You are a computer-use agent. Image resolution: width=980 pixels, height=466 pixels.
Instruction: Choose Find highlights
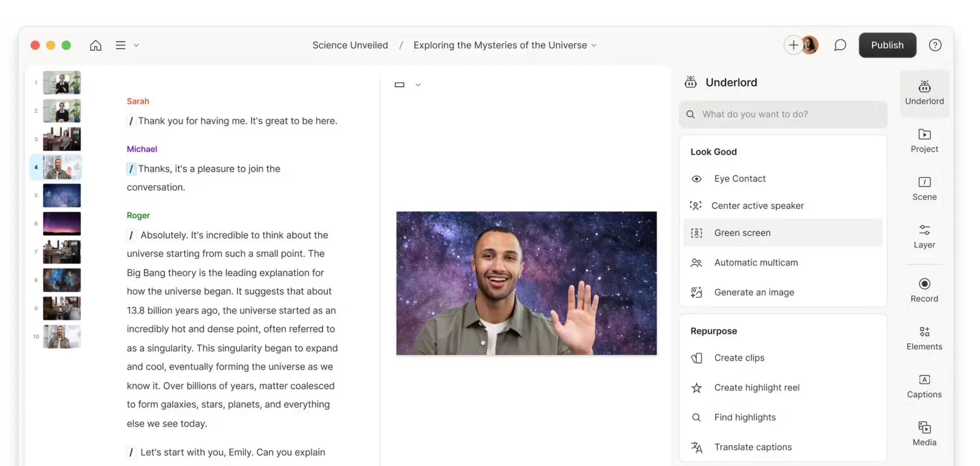[x=783, y=417]
